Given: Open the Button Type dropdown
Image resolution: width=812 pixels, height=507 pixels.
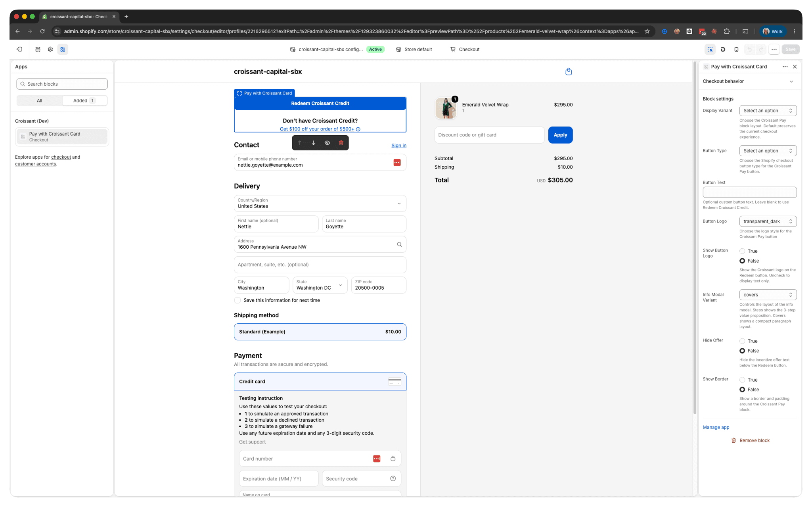Looking at the screenshot, I should [x=768, y=151].
